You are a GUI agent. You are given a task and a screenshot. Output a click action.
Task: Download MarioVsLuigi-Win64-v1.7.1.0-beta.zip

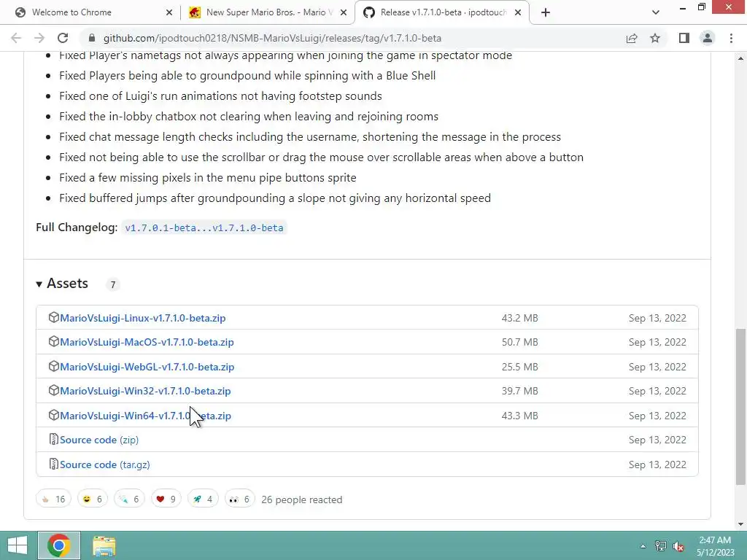(145, 416)
